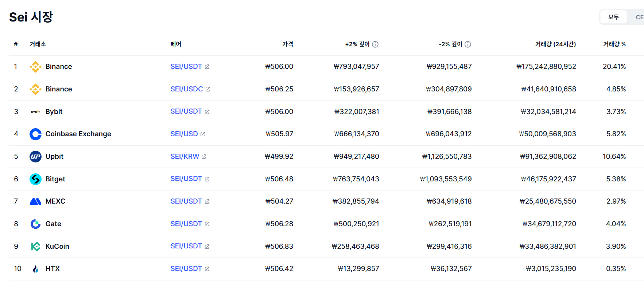The image size is (644, 283).
Task: Open the Gate exchange name
Action: pyautogui.click(x=53, y=224)
